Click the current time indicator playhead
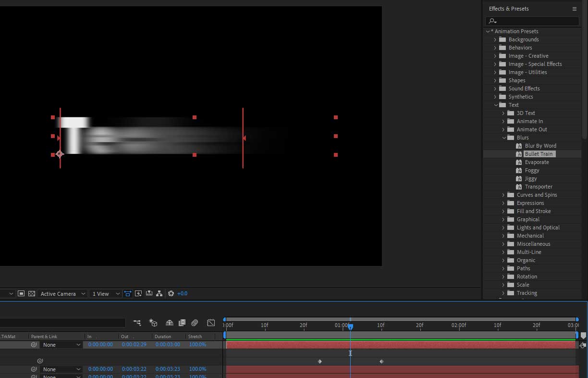Viewport: 588px width, 378px height. pyautogui.click(x=350, y=327)
